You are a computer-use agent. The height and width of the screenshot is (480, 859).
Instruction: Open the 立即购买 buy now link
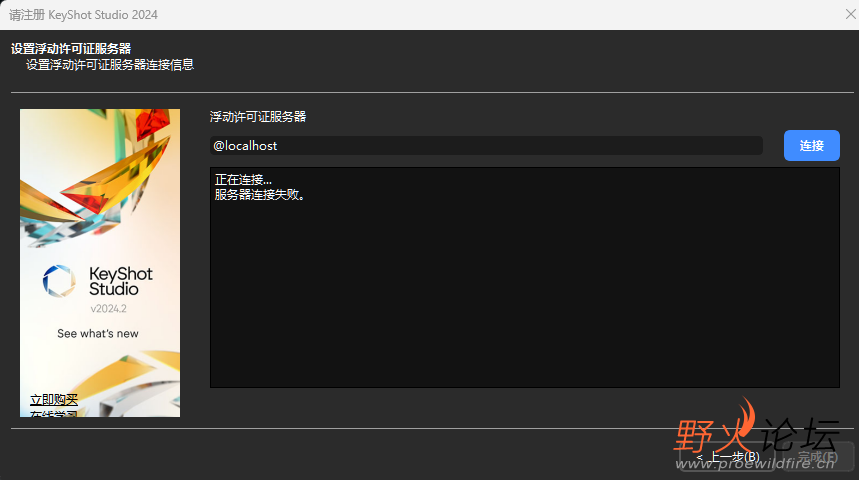(x=54, y=399)
